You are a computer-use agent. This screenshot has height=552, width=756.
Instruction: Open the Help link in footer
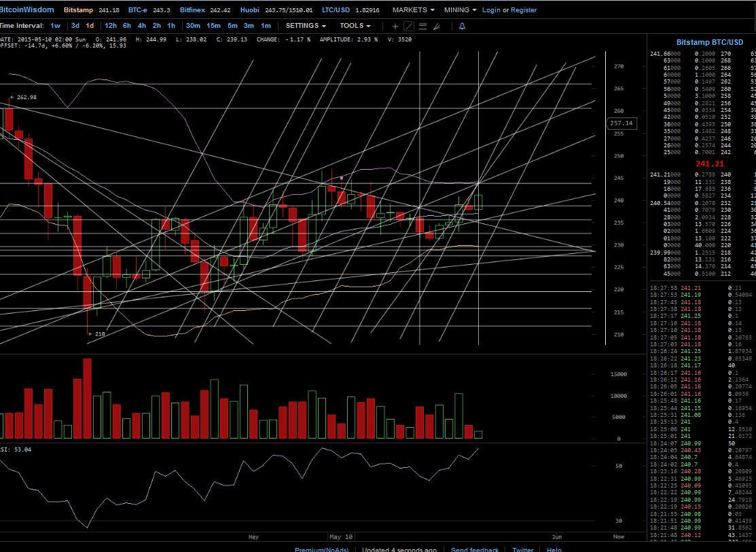tap(554, 549)
